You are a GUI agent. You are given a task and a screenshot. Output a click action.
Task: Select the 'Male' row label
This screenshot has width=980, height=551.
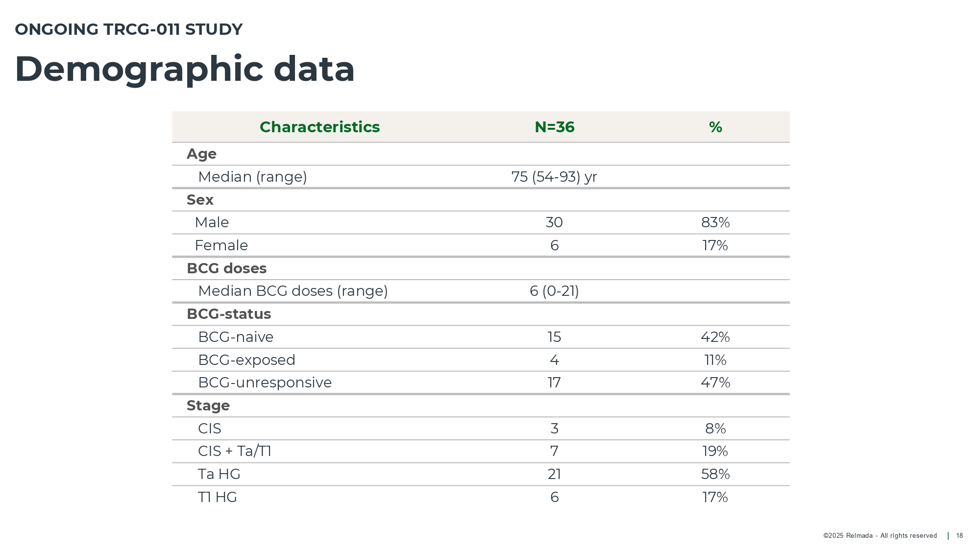click(x=212, y=222)
